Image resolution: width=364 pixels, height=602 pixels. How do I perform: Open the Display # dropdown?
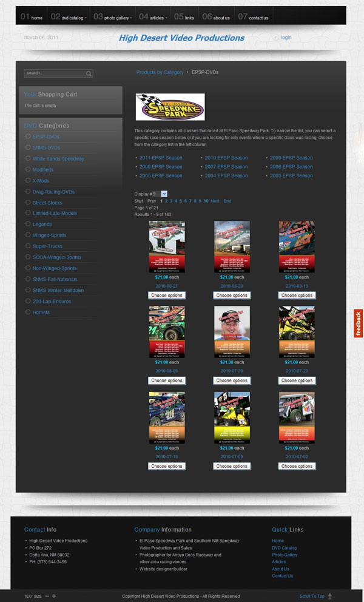pos(160,194)
